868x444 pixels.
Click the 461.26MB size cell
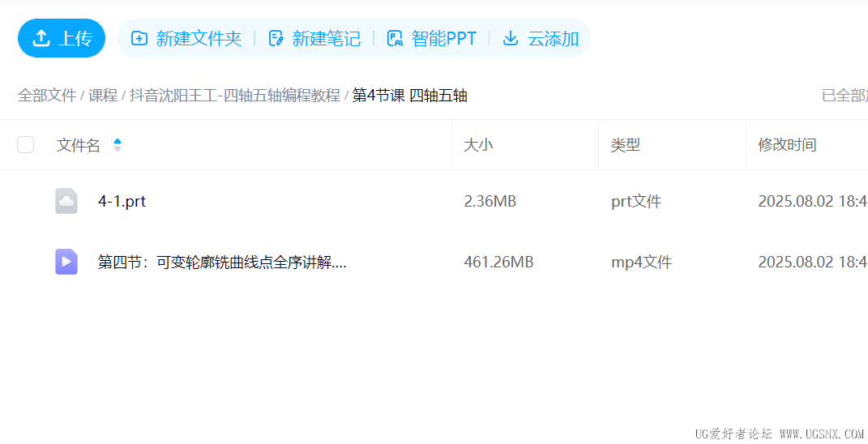pyautogui.click(x=498, y=262)
